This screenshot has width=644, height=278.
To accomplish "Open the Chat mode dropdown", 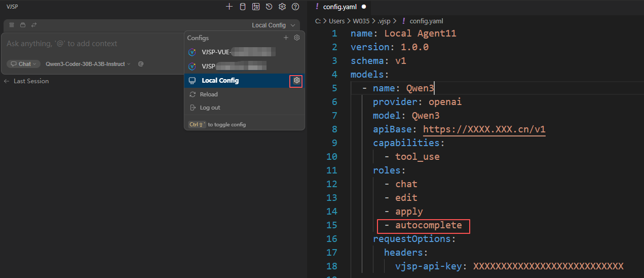I will (x=24, y=64).
